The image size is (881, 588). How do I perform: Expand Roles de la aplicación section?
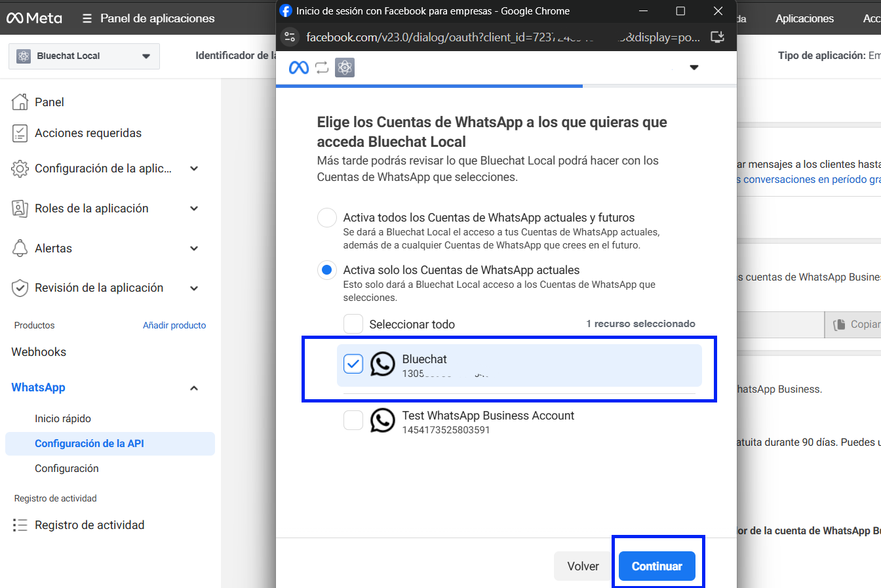(x=194, y=208)
